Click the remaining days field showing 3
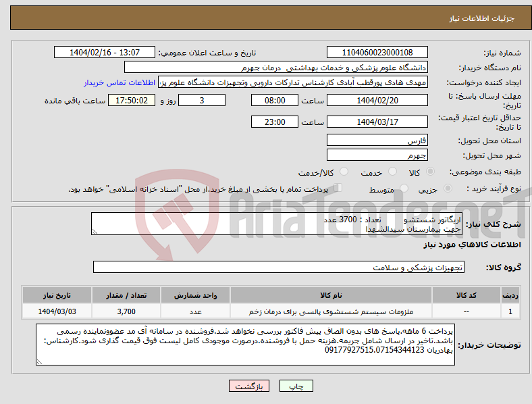This screenshot has height=404, width=532. (202, 100)
